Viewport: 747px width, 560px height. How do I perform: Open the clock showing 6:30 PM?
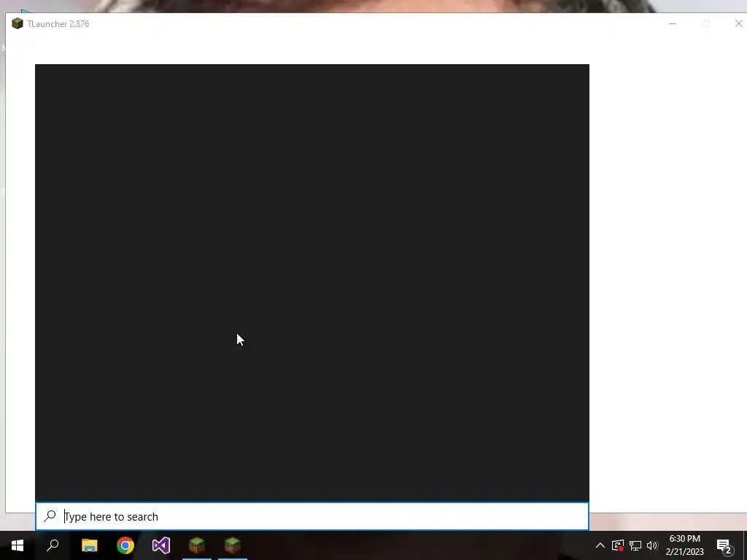(684, 545)
